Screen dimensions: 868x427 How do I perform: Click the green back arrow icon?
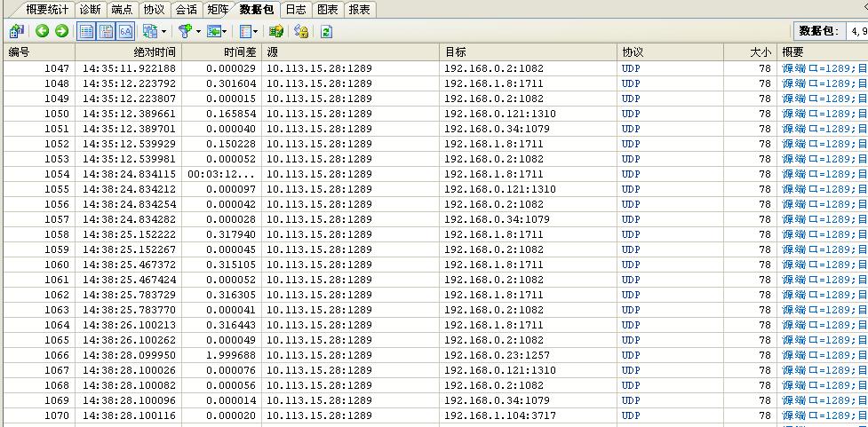pyautogui.click(x=42, y=31)
